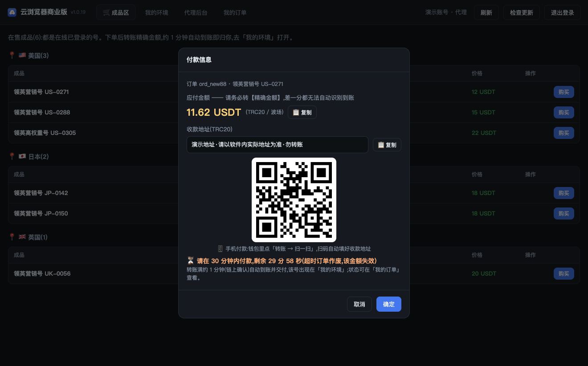Click 检查更新 button
This screenshot has width=588, height=366.
point(522,12)
